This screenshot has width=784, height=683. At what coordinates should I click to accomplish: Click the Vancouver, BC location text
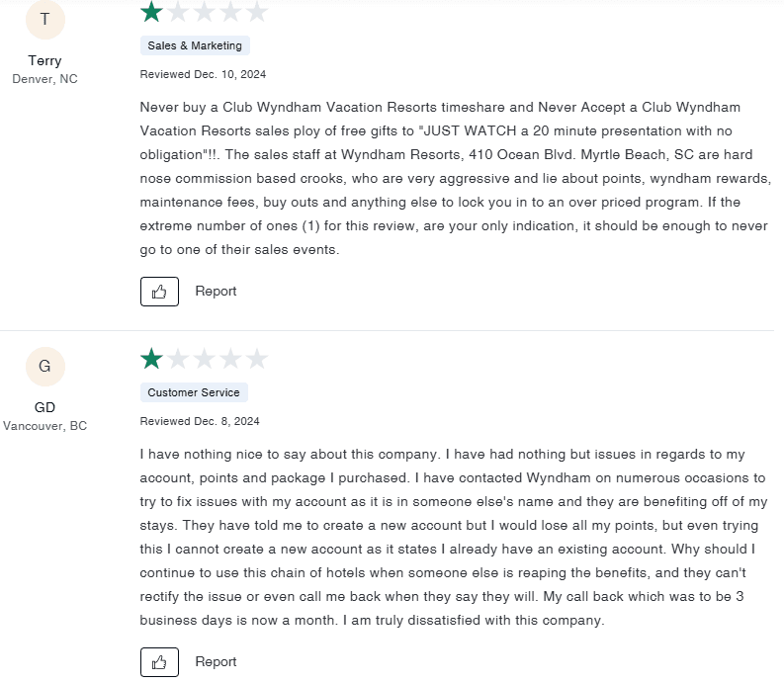[x=44, y=426]
